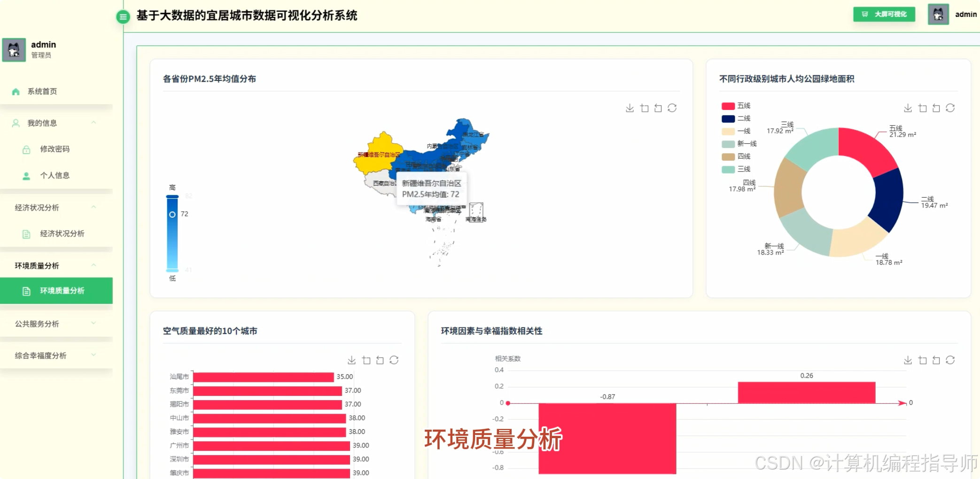Enable area zoom on the air quality cities chart
980x479 pixels.
pos(366,360)
